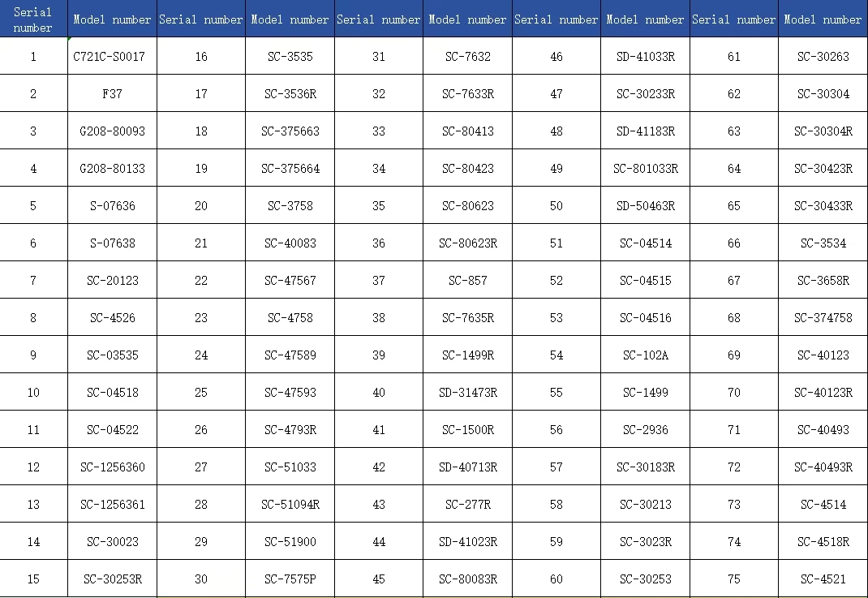Viewport: 868px width, 598px height.
Task: Select model SC-3758
Action: click(x=290, y=205)
